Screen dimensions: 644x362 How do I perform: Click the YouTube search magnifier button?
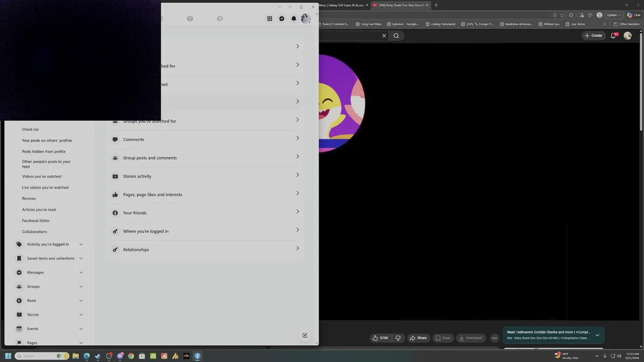point(396,36)
